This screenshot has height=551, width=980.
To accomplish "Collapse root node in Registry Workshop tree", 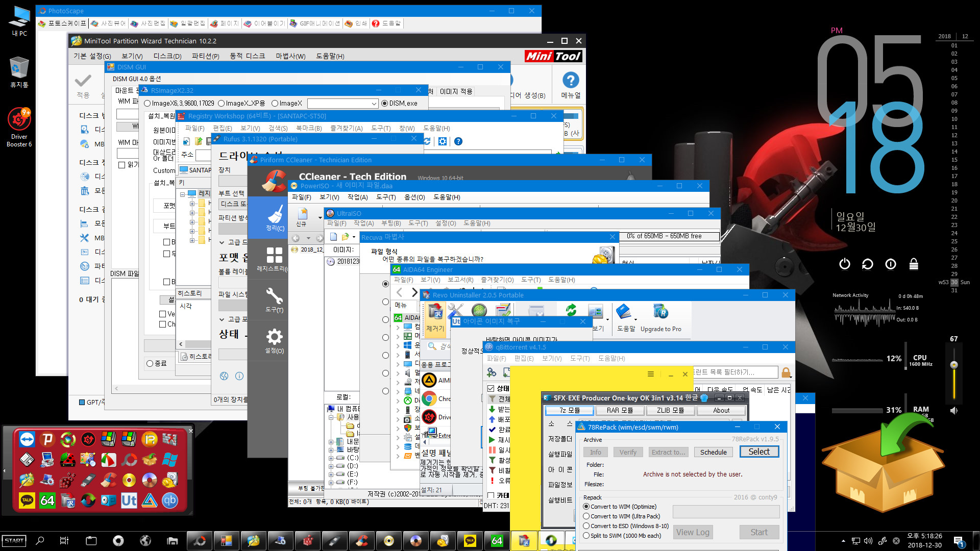I will click(x=182, y=194).
